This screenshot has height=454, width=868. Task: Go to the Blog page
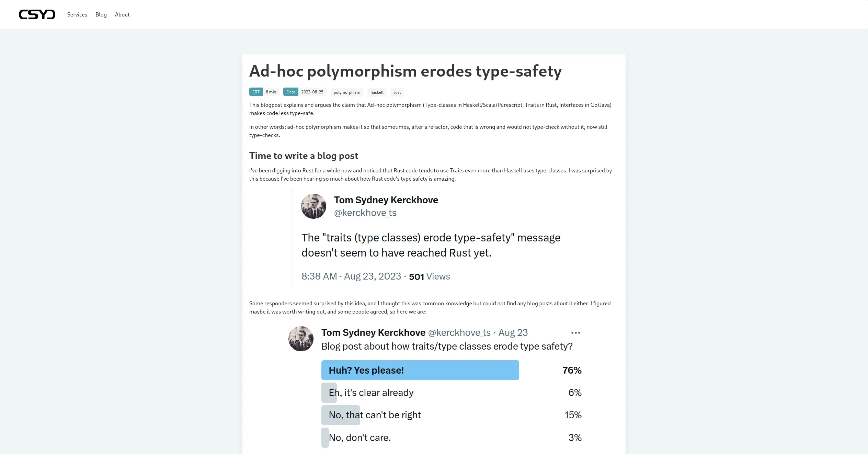[101, 14]
